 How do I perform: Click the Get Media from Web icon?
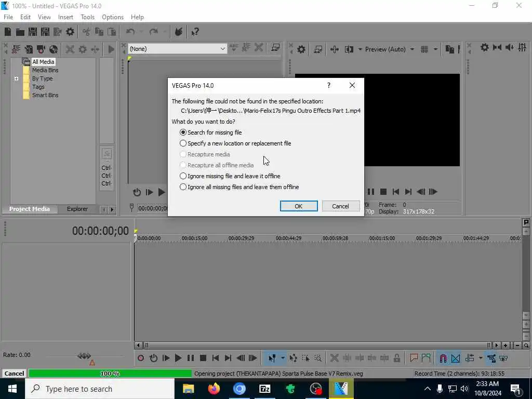54,49
